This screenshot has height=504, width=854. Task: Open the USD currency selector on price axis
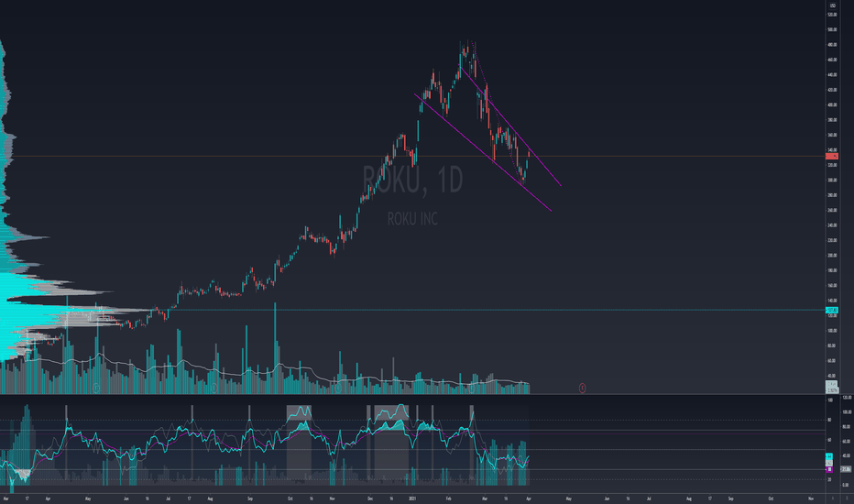tap(832, 5)
